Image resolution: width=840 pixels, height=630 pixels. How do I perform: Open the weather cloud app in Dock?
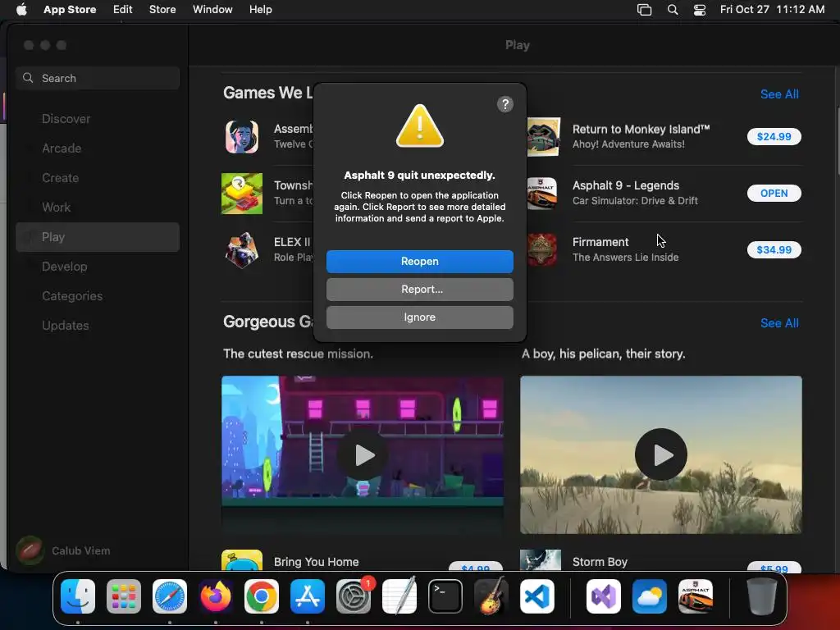coord(650,596)
